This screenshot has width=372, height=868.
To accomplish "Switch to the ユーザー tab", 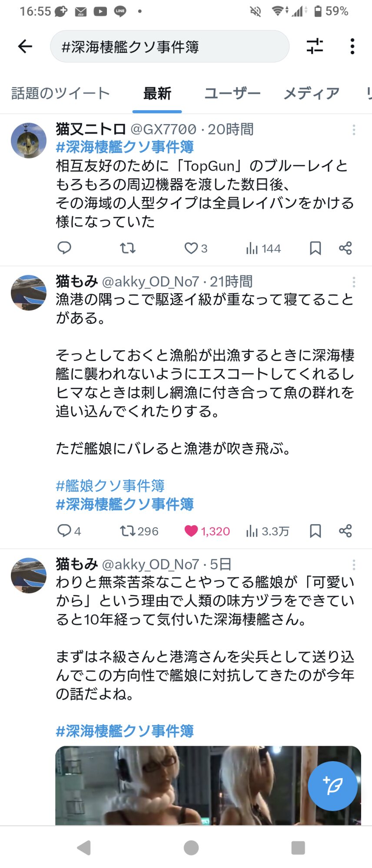I will pos(232,93).
